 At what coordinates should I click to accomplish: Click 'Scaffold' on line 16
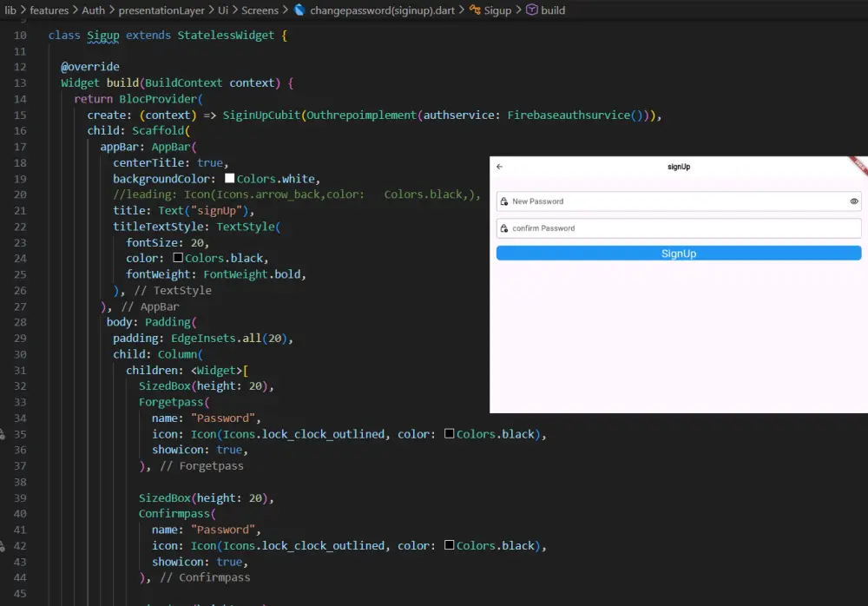point(158,131)
